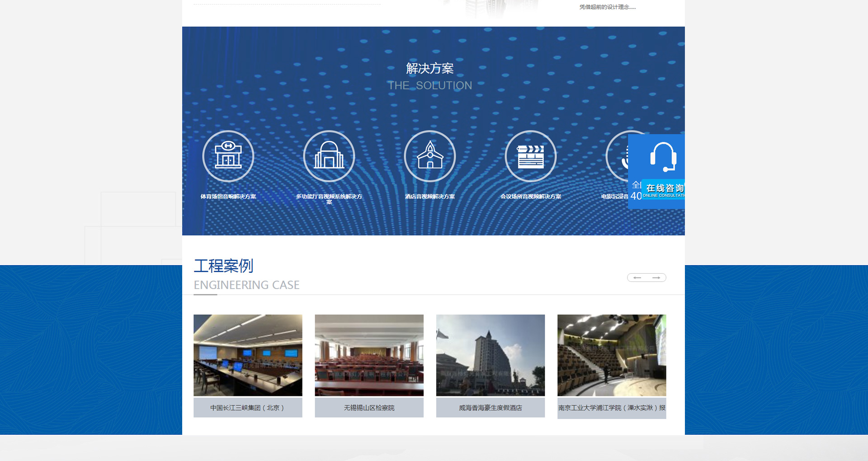This screenshot has width=868, height=461.
Task: View the 威海香海豪生度假酒店 building photo
Action: pyautogui.click(x=490, y=355)
